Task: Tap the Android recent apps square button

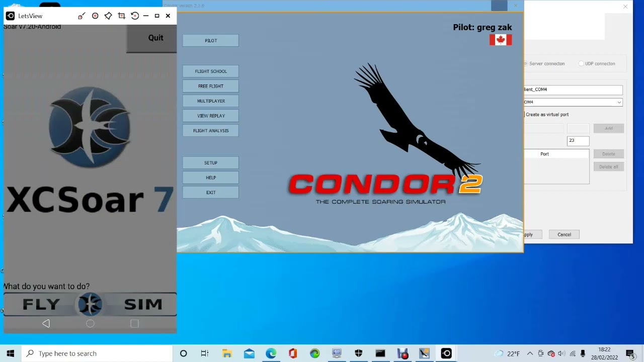Action: 134,324
